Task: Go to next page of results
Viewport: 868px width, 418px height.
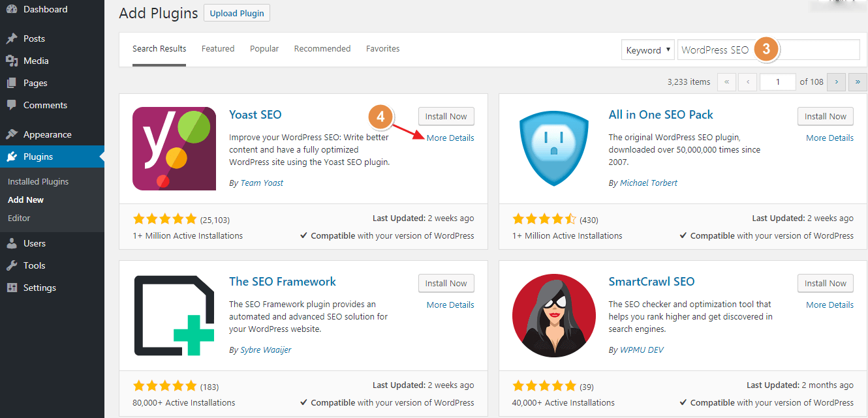Action: (x=837, y=82)
